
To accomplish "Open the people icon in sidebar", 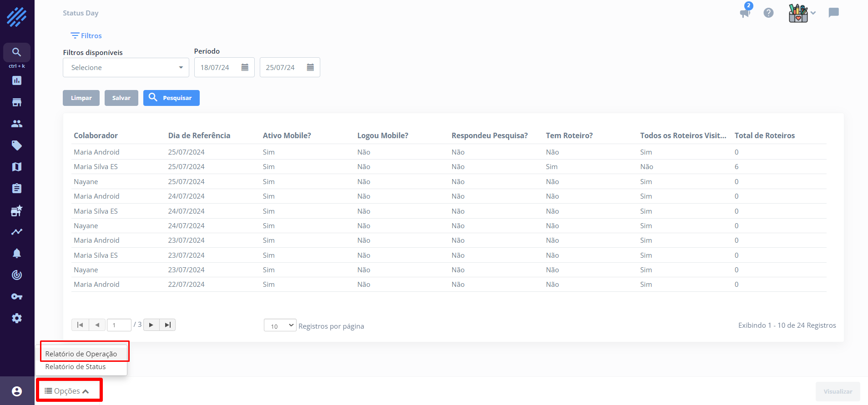I will click(17, 124).
